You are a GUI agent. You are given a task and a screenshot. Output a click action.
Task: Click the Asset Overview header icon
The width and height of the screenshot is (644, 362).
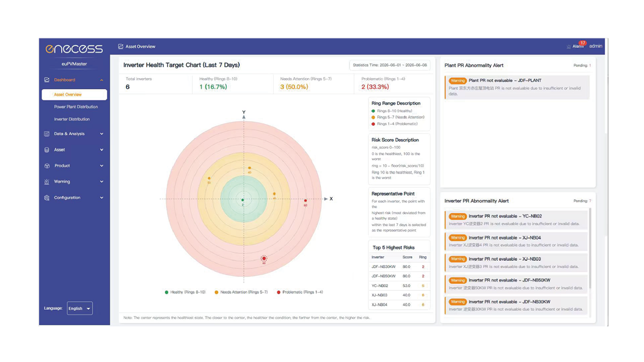121,47
